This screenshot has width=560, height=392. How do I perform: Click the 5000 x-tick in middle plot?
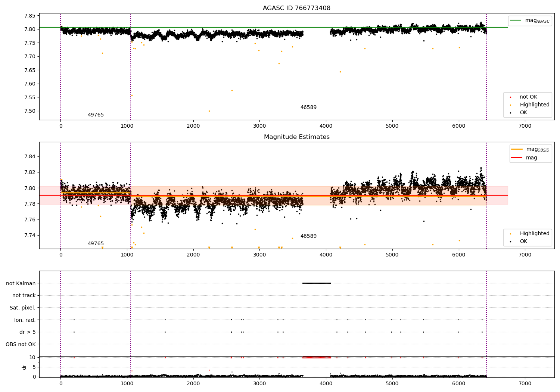pos(392,255)
